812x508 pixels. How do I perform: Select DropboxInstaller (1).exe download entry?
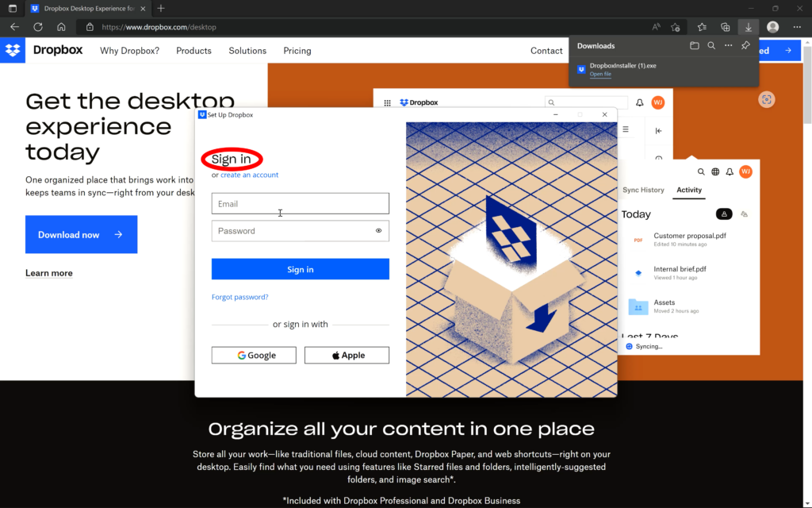pyautogui.click(x=664, y=70)
